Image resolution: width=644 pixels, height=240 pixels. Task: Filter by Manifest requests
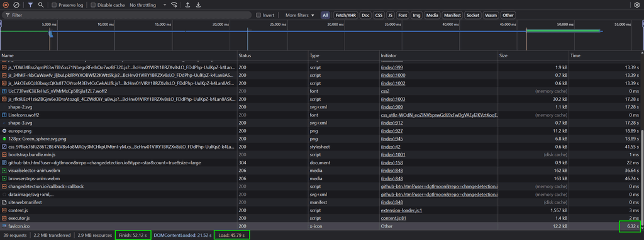click(x=452, y=15)
